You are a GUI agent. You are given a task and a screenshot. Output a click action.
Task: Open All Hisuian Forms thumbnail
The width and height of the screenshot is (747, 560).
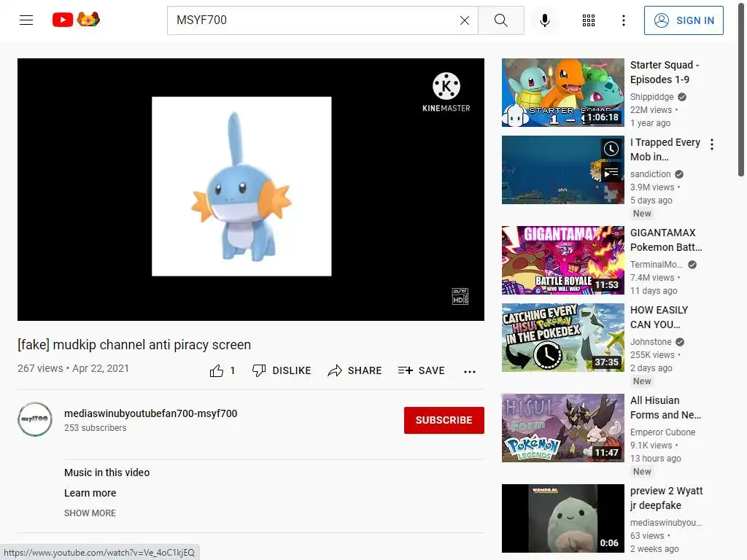point(562,427)
